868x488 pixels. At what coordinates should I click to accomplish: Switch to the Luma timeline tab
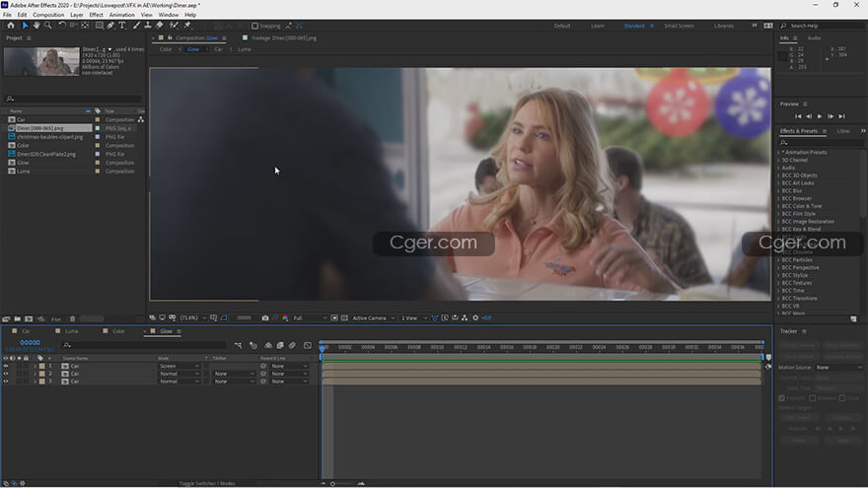click(72, 331)
